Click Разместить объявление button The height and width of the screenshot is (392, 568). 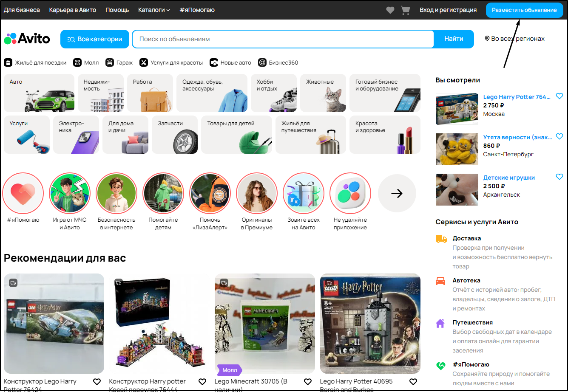[524, 10]
